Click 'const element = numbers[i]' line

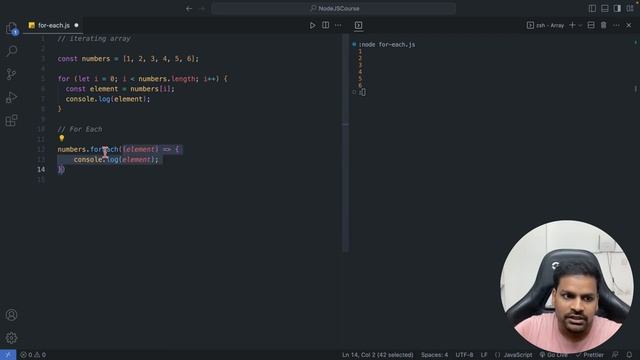[x=120, y=89]
